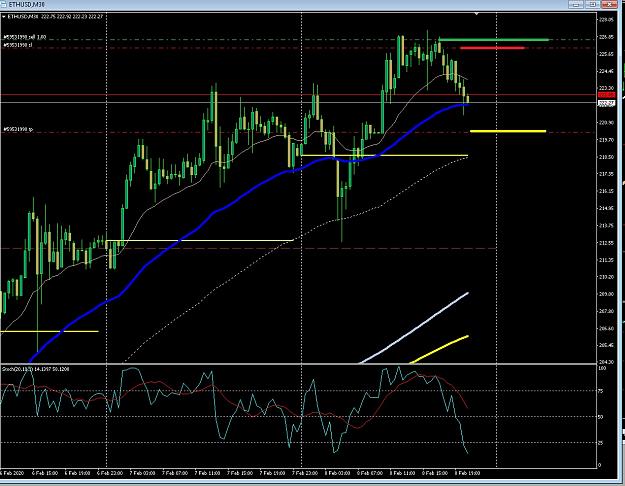
Task: Click the '8 Feb 19:00' time label
Action: [467, 473]
